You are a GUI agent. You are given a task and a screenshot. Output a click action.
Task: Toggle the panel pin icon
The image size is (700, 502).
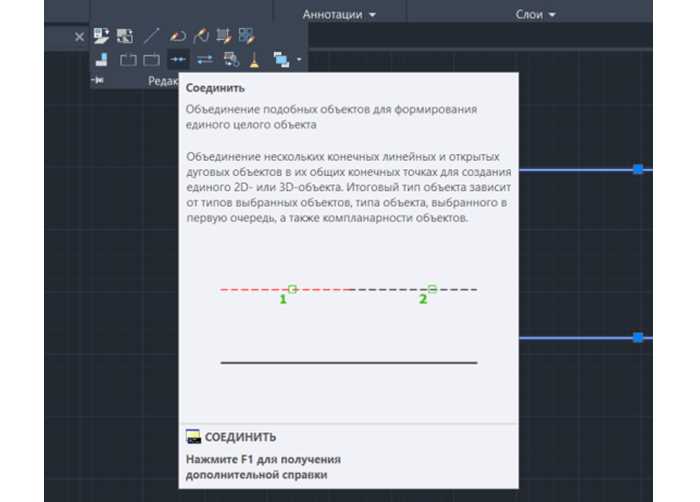[98, 80]
